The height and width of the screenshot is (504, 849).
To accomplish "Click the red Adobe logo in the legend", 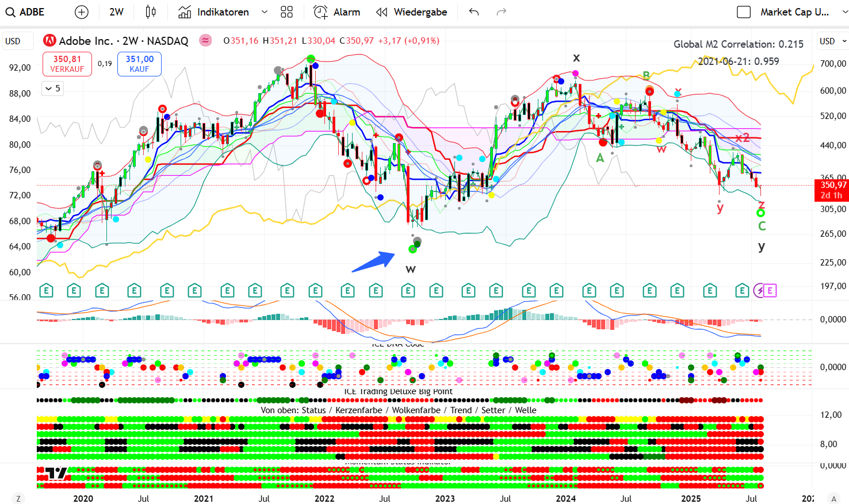I will click(50, 41).
